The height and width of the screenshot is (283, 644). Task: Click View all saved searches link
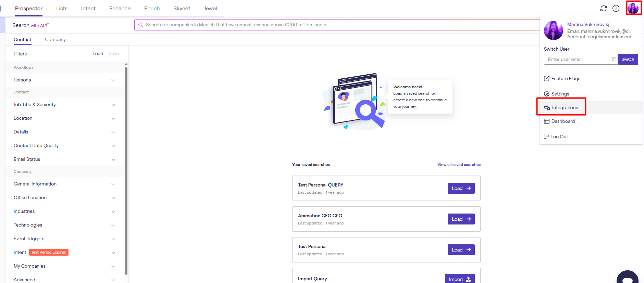click(x=459, y=165)
